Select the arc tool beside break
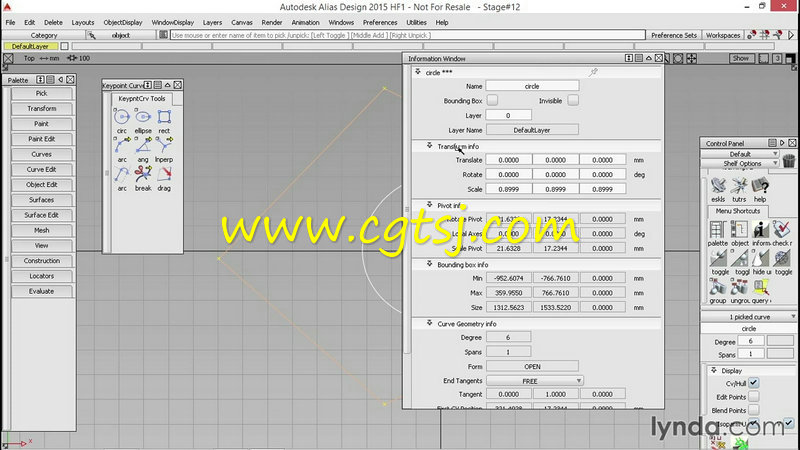The width and height of the screenshot is (800, 450). pyautogui.click(x=121, y=174)
